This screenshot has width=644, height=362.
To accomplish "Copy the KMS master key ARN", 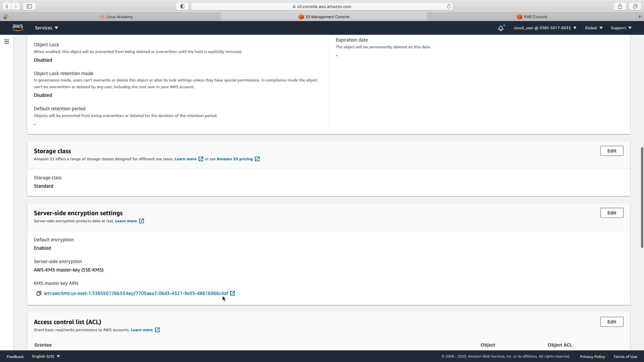I will (x=39, y=293).
